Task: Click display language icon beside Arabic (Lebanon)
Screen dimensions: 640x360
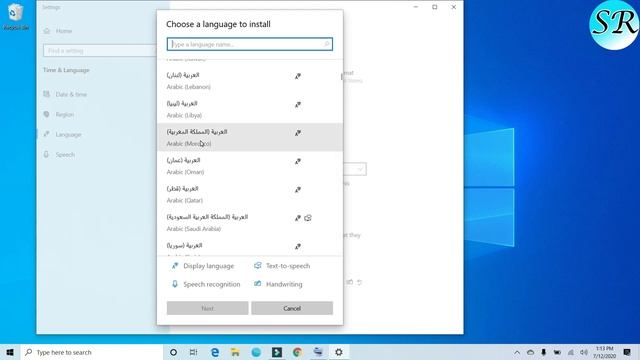Action: (x=298, y=76)
